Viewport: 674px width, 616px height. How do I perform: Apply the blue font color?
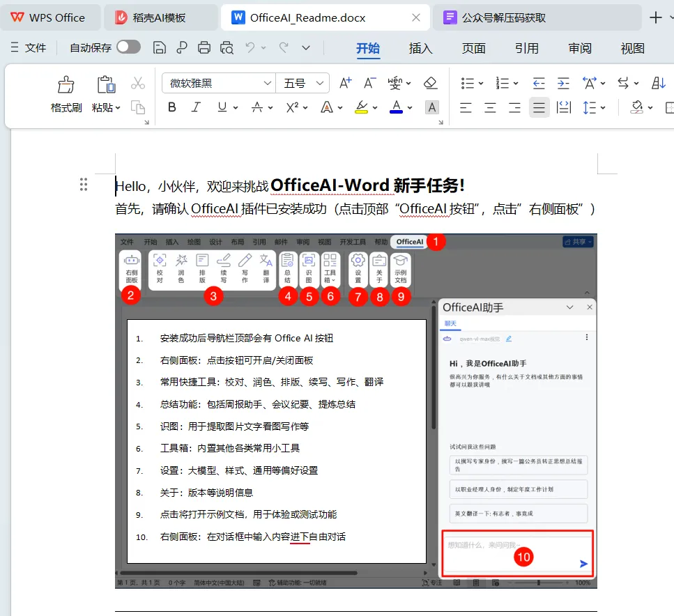396,107
